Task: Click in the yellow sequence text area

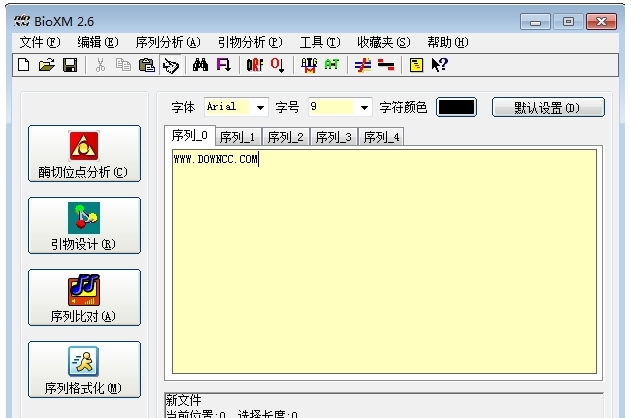Action: tap(384, 262)
